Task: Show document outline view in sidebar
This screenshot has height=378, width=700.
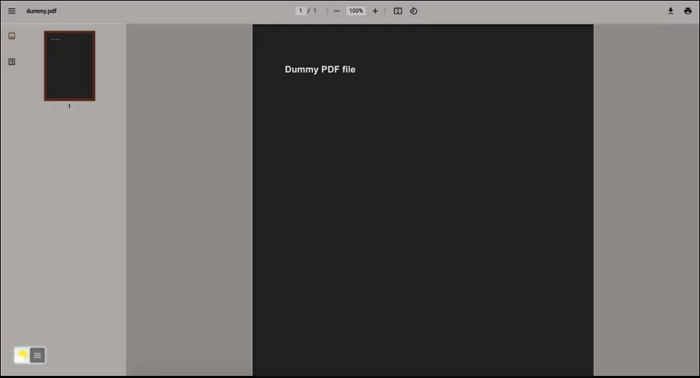Action: (x=12, y=62)
